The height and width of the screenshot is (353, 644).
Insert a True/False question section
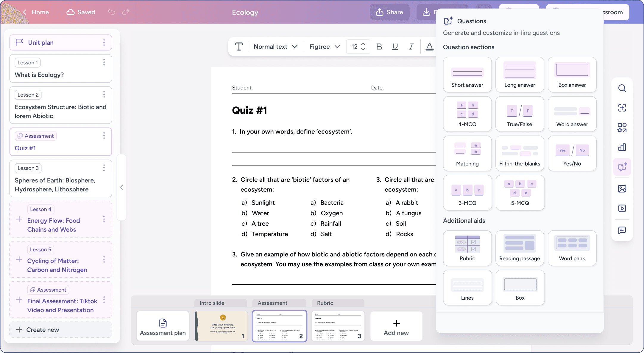click(x=520, y=114)
